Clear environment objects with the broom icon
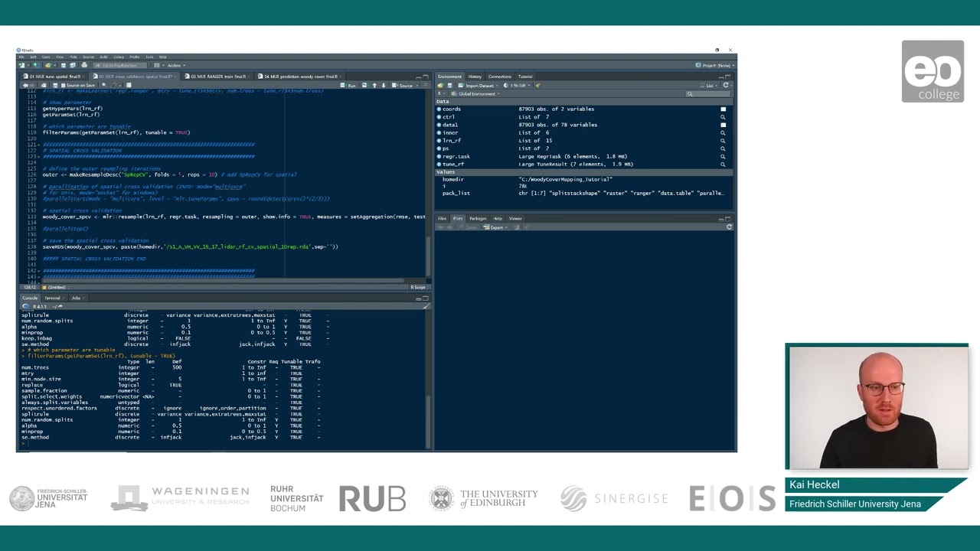Screen dimensions: 980x551 click(537, 85)
